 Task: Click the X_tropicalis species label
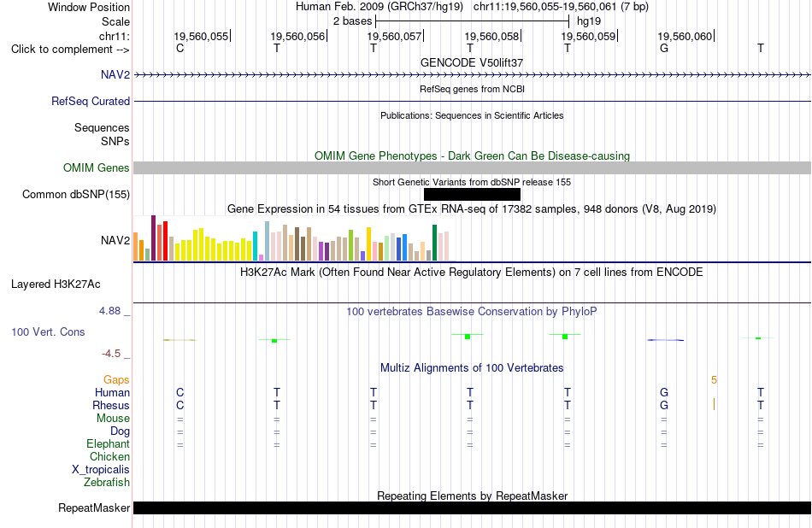101,470
